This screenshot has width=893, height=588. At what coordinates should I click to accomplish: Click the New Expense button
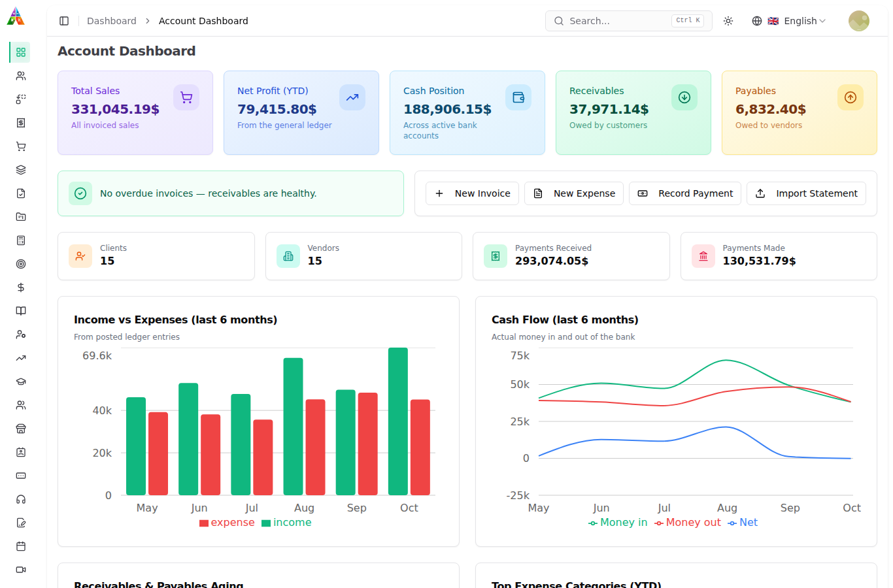[574, 193]
